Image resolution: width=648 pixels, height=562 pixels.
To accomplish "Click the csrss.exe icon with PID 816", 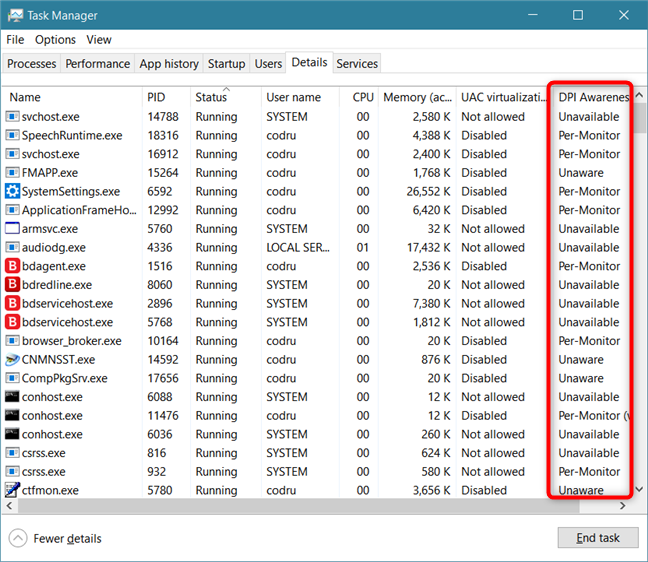I will pyautogui.click(x=12, y=452).
